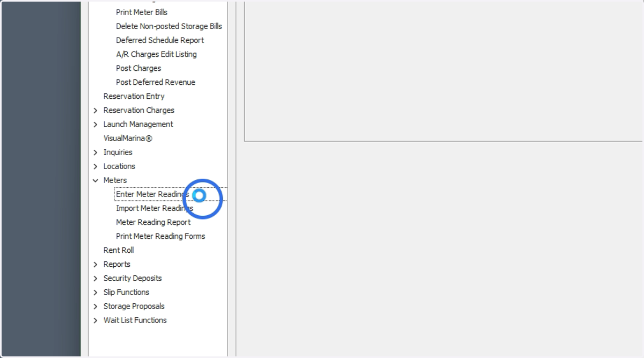The width and height of the screenshot is (644, 358).
Task: Select Storage Proposals label
Action: 134,305
